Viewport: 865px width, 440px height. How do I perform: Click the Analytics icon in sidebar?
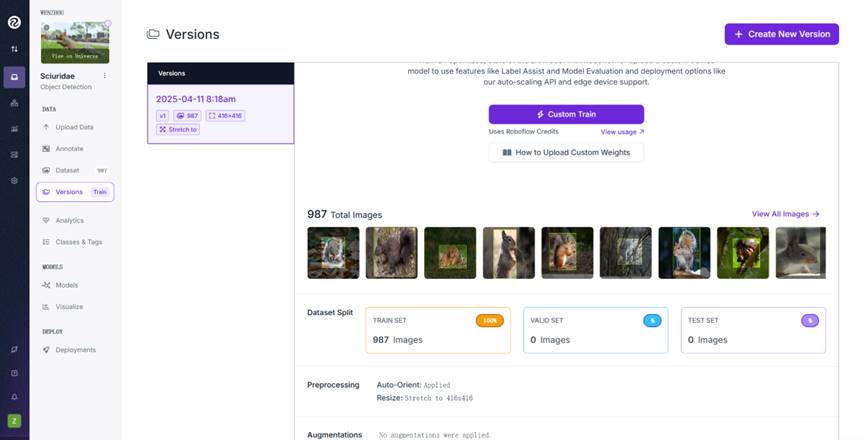pos(46,221)
